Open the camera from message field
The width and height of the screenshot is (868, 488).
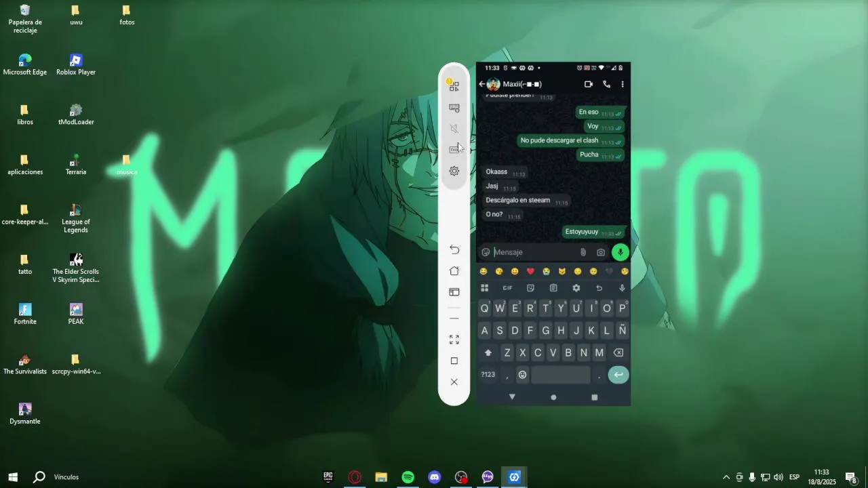[601, 252]
